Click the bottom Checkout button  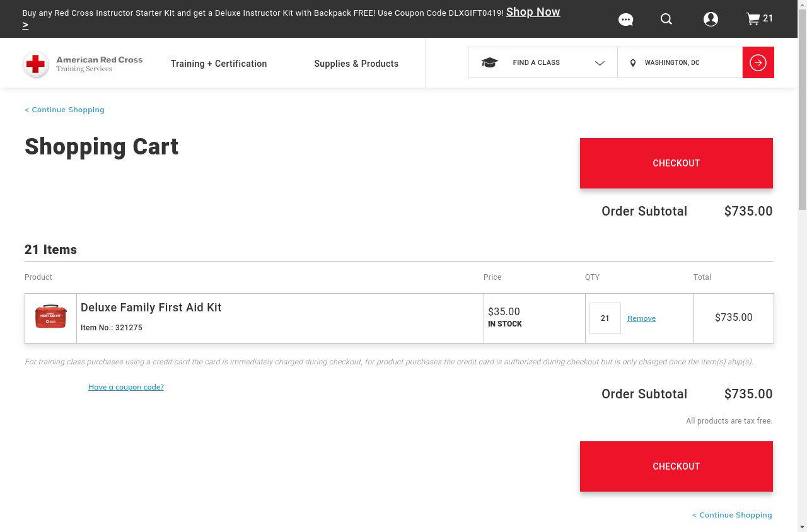676,466
